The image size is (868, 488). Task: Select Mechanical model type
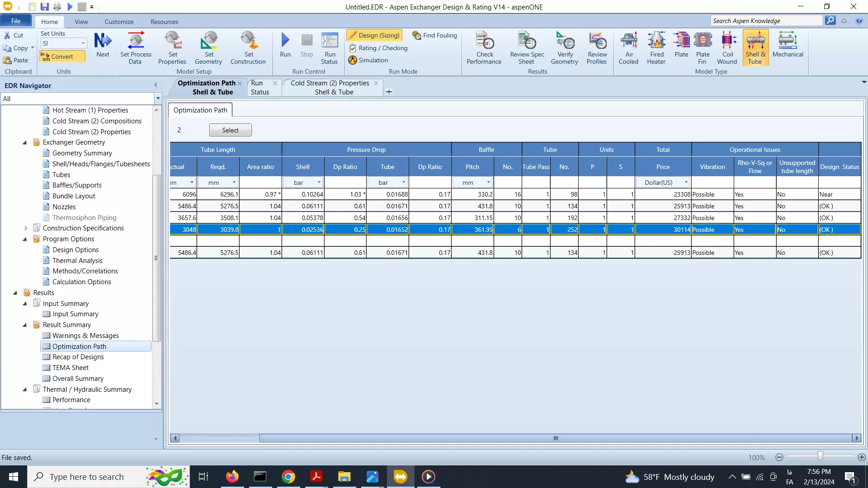[788, 45]
